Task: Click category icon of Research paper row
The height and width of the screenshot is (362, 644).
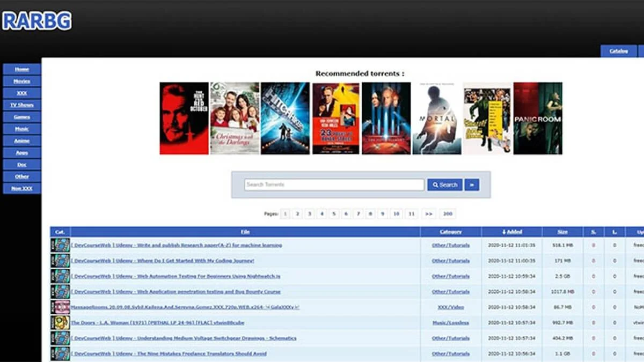Action: [x=60, y=245]
